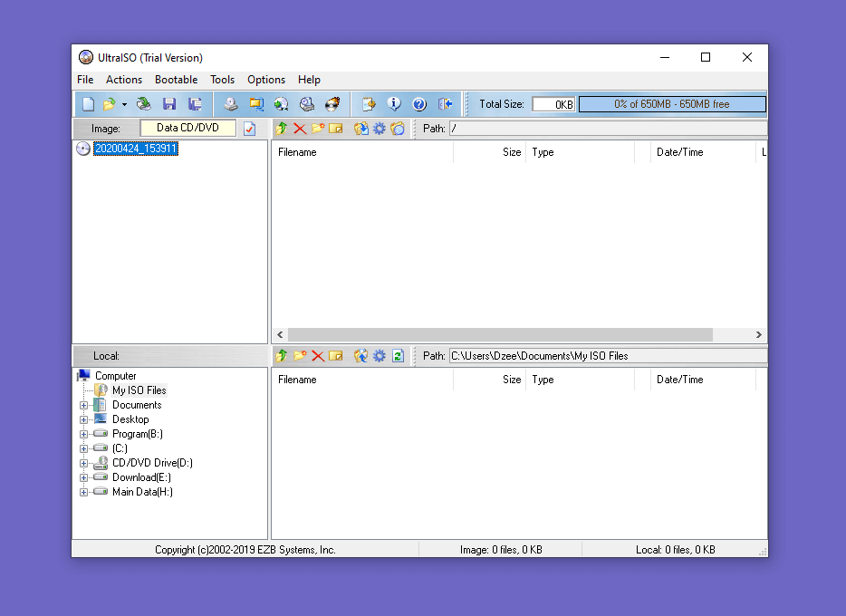The height and width of the screenshot is (616, 846).
Task: Sort image files by the Size column
Action: (x=489, y=152)
